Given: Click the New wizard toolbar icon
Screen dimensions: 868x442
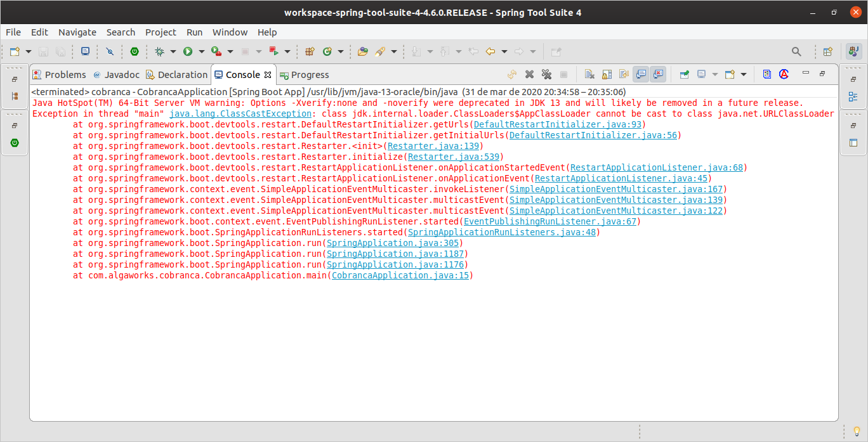Looking at the screenshot, I should pos(15,51).
